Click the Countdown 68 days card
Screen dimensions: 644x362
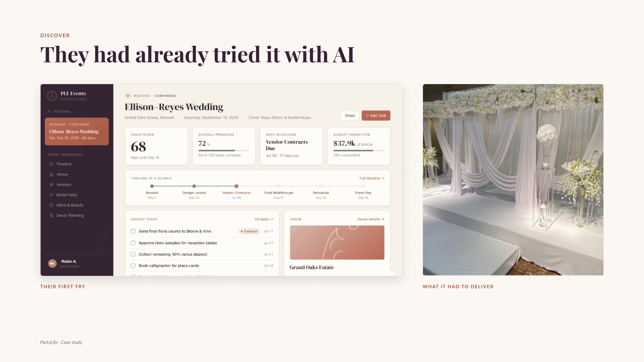(156, 146)
